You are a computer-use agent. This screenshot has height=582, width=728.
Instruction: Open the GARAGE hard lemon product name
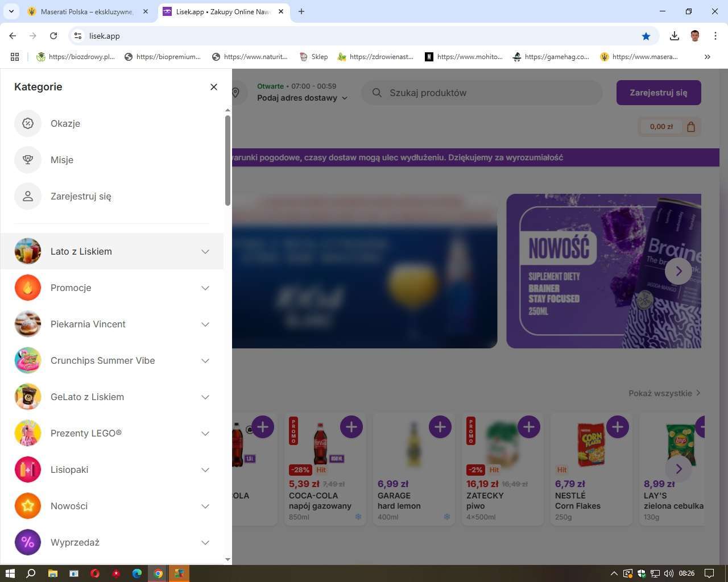click(x=399, y=501)
